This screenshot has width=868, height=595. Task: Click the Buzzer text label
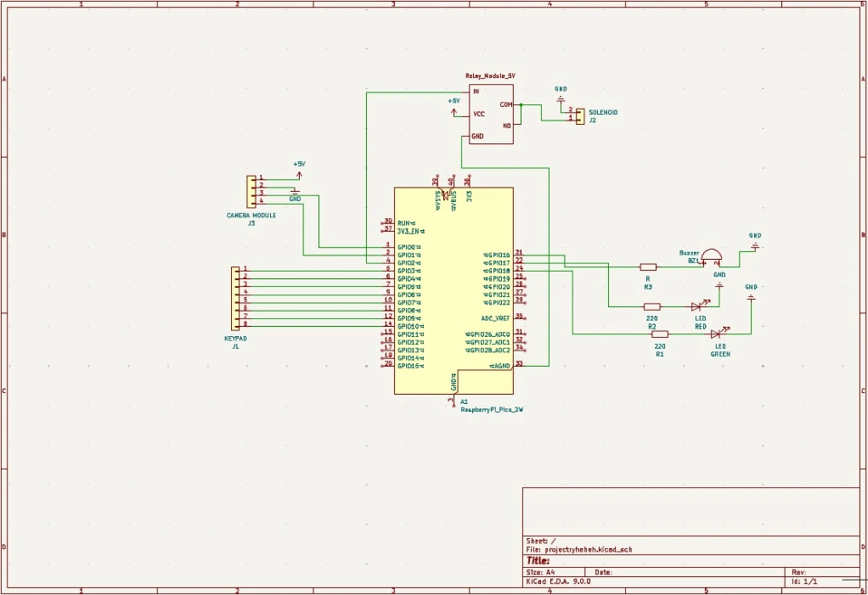(x=689, y=253)
